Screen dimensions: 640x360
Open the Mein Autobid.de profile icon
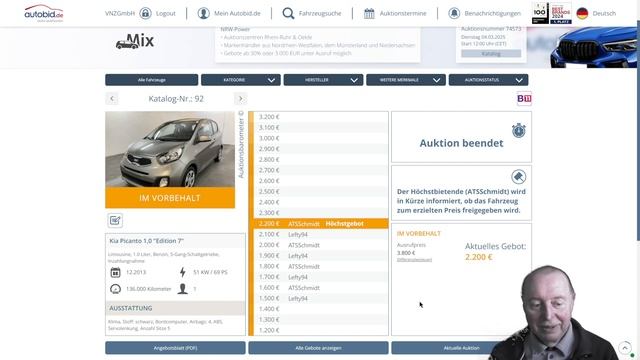point(203,13)
